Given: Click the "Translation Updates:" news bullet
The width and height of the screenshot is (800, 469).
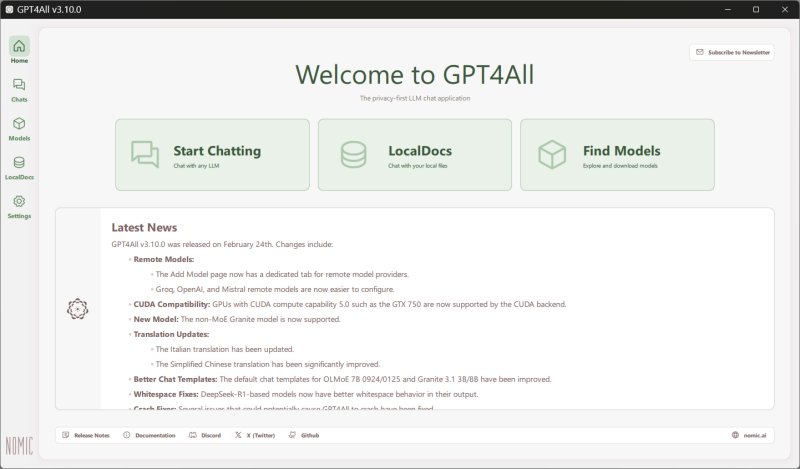Looking at the screenshot, I should point(171,334).
